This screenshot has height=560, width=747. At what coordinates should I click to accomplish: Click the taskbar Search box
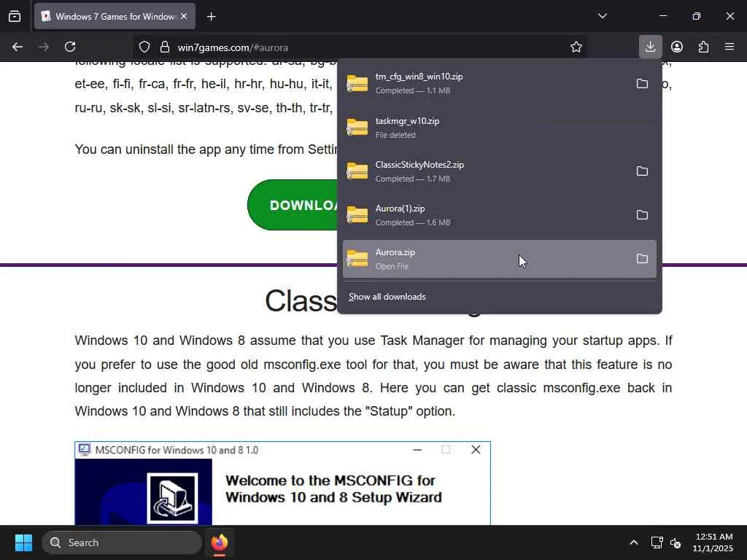coord(122,542)
